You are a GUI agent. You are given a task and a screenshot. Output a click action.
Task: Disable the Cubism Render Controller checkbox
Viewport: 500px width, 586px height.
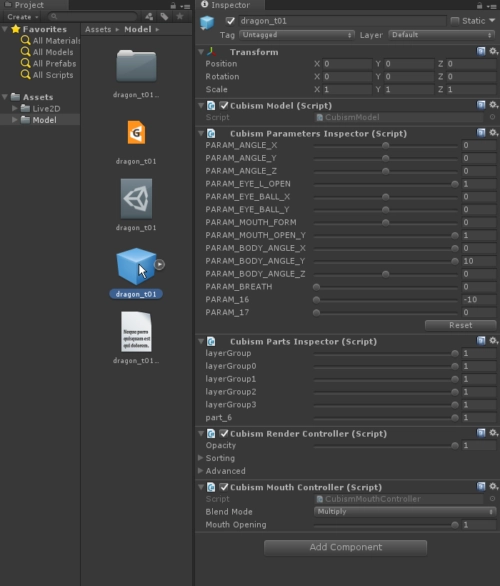point(224,434)
